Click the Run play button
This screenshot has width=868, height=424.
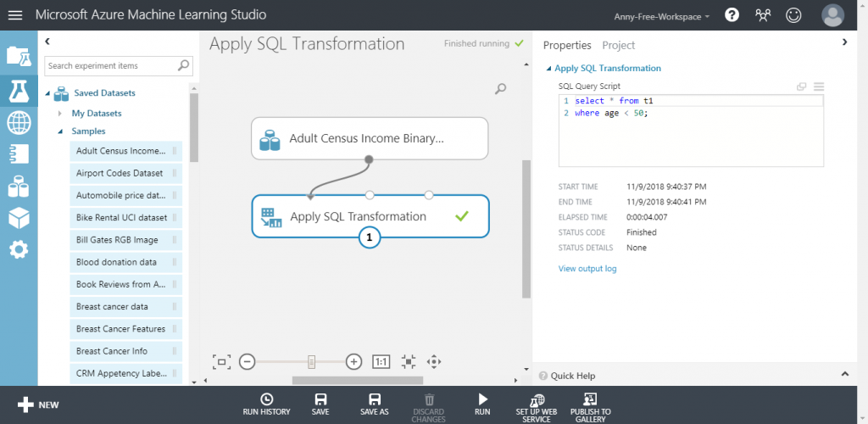pos(482,404)
